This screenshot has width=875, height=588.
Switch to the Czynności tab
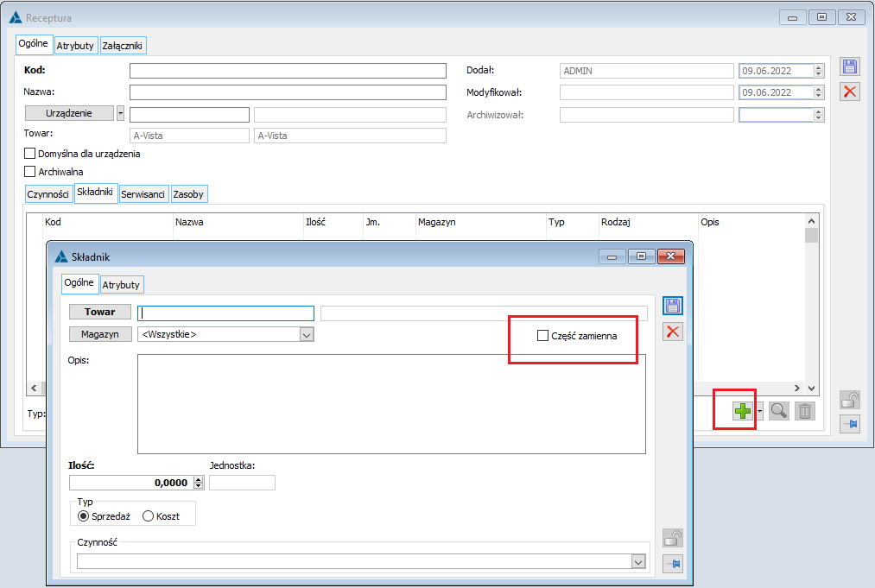48,194
